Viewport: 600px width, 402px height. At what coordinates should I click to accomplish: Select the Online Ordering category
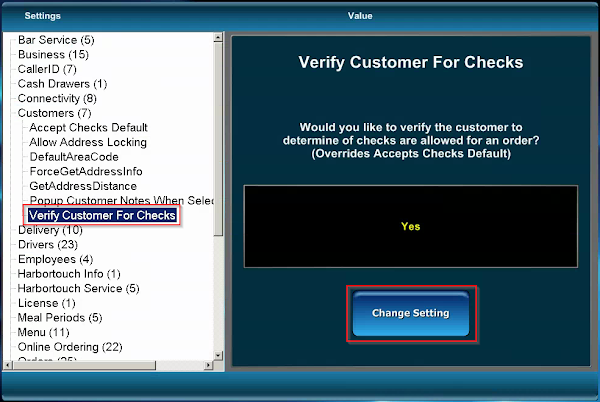[69, 346]
